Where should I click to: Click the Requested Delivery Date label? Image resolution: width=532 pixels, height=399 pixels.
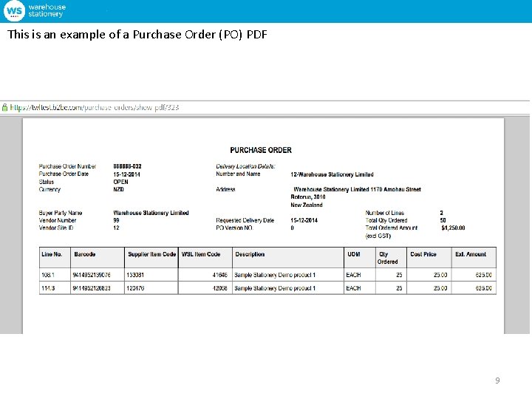click(x=245, y=220)
